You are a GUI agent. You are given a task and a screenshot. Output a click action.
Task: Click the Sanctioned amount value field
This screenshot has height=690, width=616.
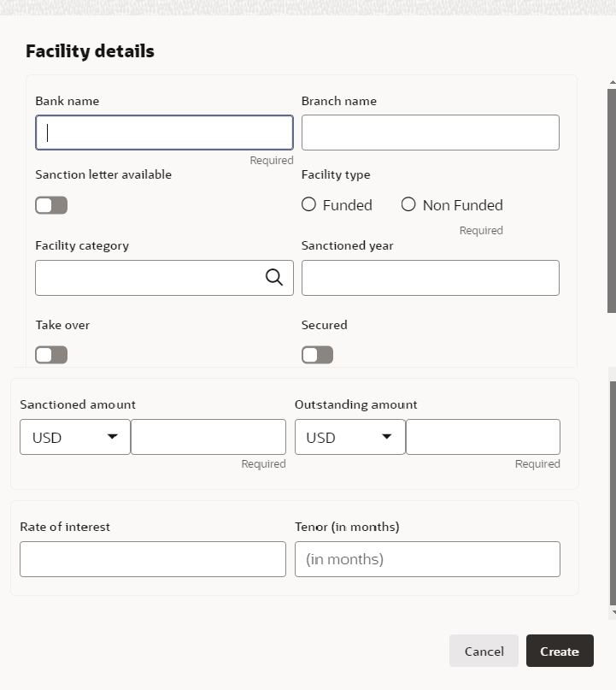208,437
